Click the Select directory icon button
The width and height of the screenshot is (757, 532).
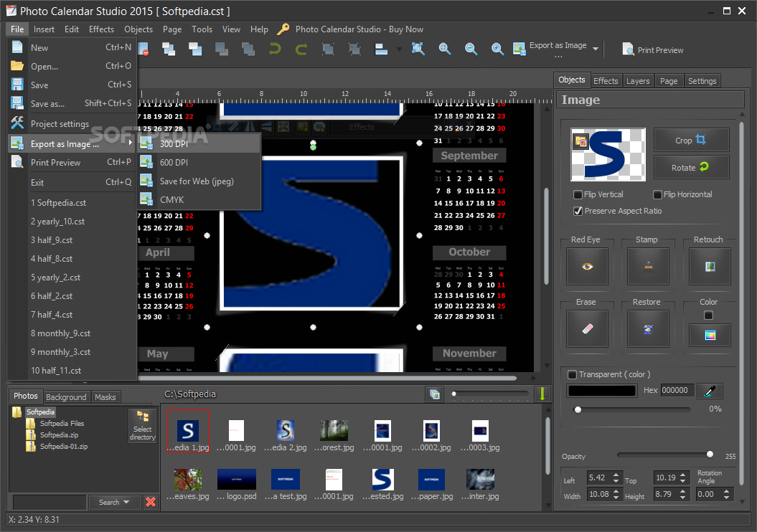point(142,425)
